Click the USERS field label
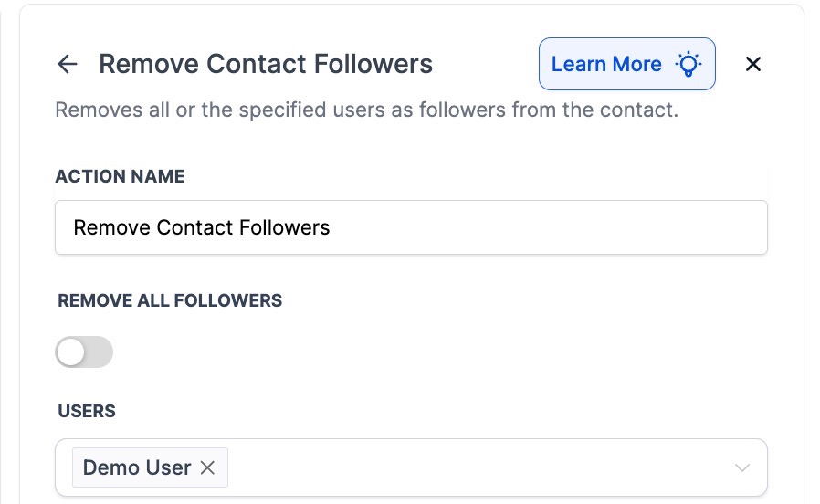Viewport: 820px width, 504px height. click(x=87, y=411)
